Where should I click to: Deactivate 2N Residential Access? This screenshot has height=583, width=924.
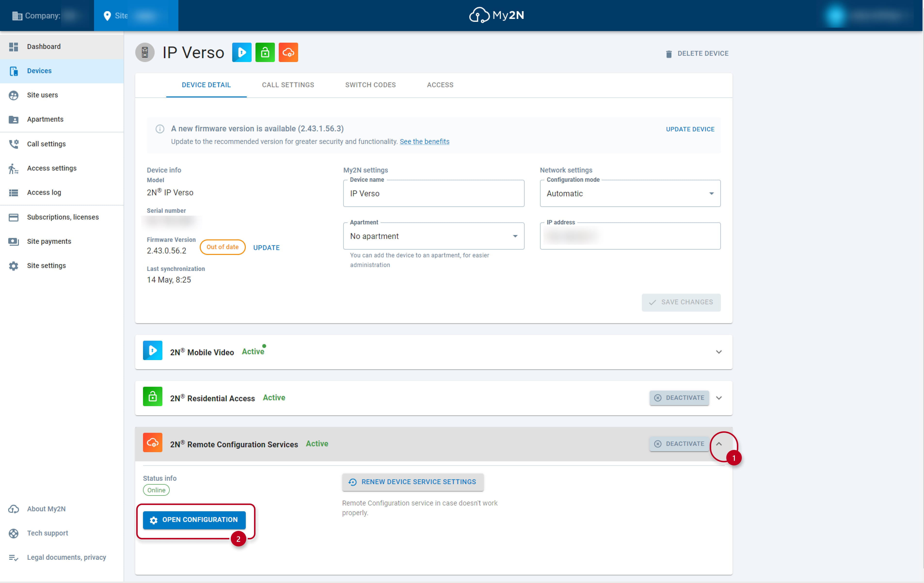point(679,398)
